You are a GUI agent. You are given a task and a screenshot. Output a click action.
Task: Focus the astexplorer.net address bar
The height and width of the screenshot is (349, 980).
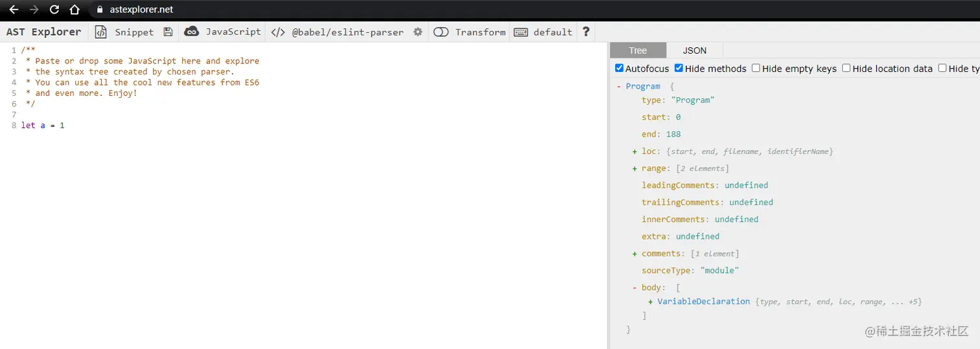pos(141,10)
